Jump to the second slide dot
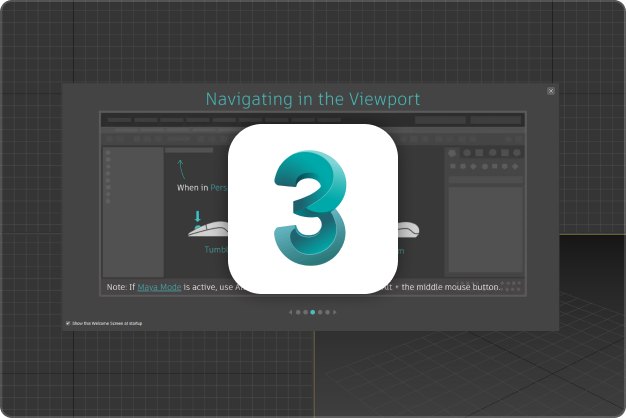This screenshot has width=626, height=418. tap(305, 312)
